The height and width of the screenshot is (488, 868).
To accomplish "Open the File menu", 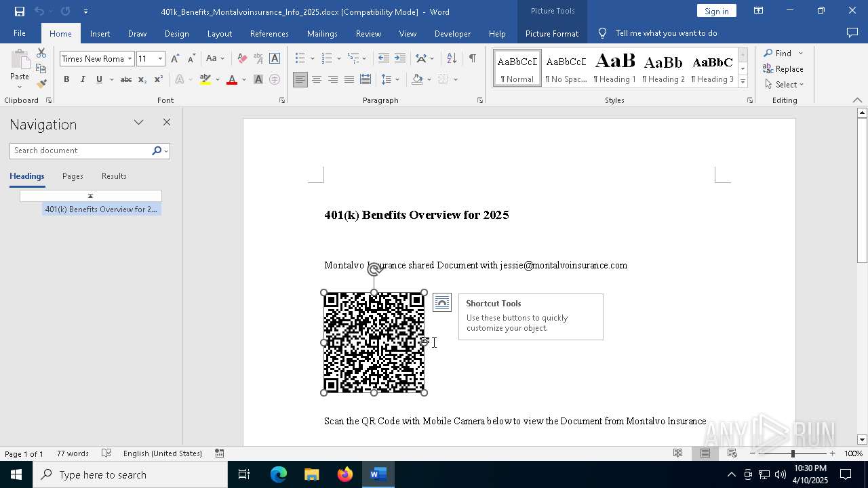I will tap(20, 33).
